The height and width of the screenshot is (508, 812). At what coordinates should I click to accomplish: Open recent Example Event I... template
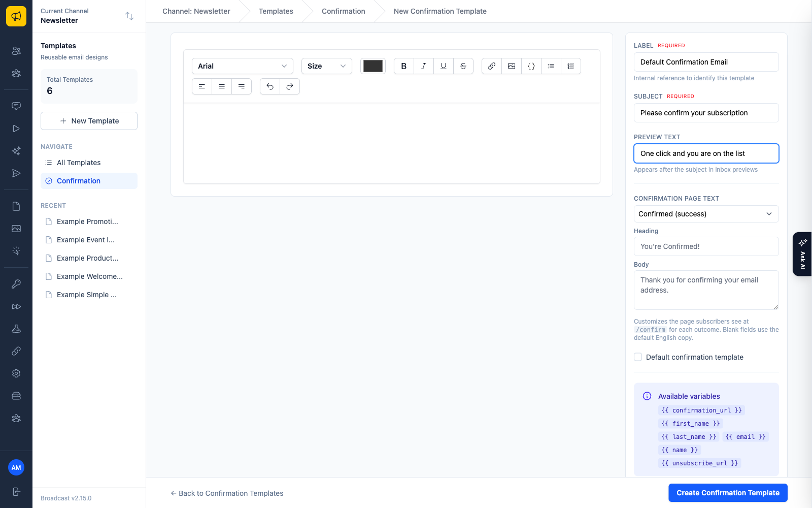point(89,240)
